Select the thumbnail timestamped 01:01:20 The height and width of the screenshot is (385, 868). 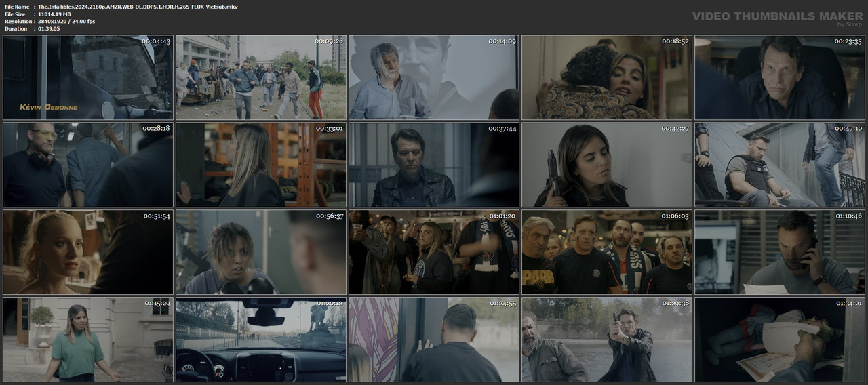434,252
